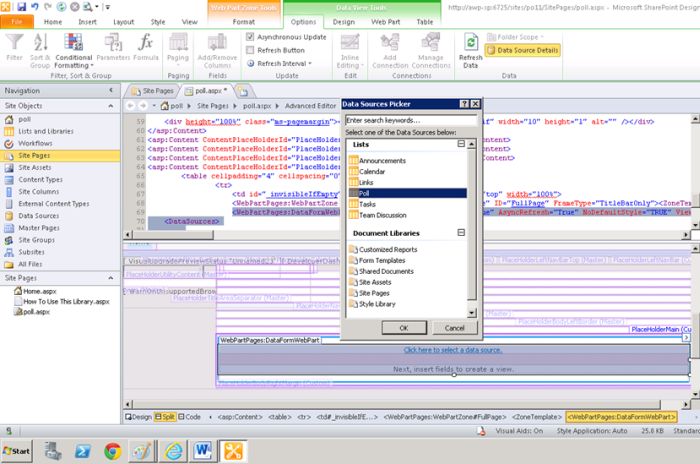This screenshot has width=700, height=464.
Task: Click the Master Pages icon in Navigation
Action: click(10, 227)
